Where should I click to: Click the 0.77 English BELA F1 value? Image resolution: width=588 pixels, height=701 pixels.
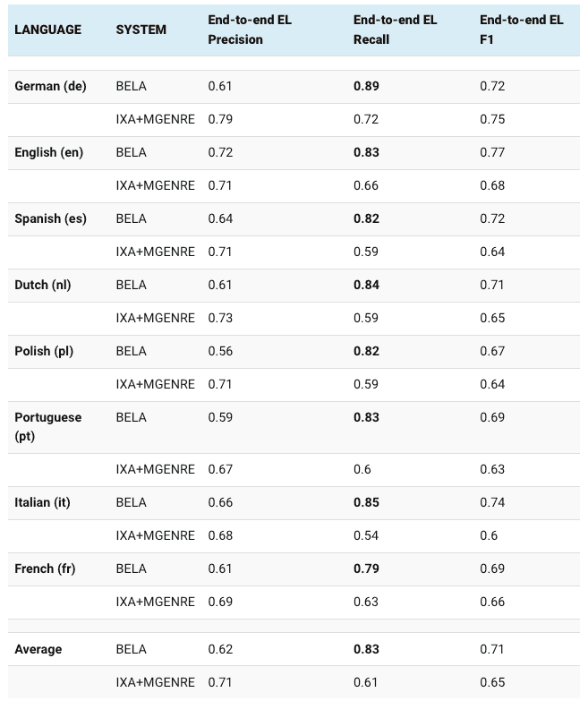[492, 152]
